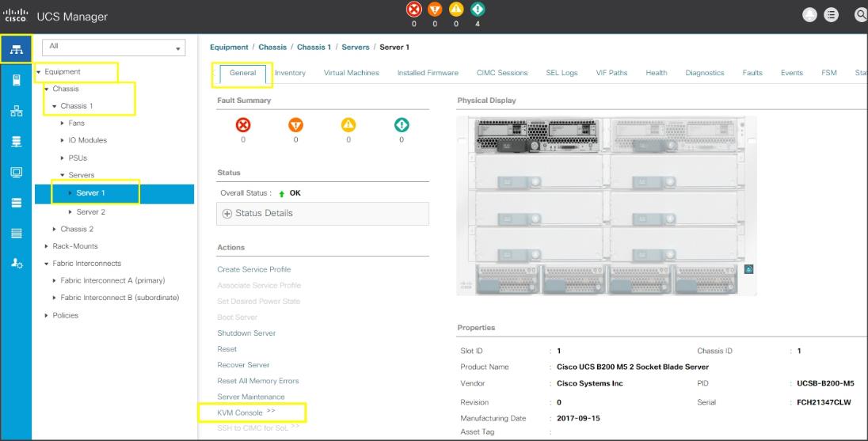Screen dimensions: 868x441
Task: Click the Reset All Memory Errors link
Action: [258, 382]
